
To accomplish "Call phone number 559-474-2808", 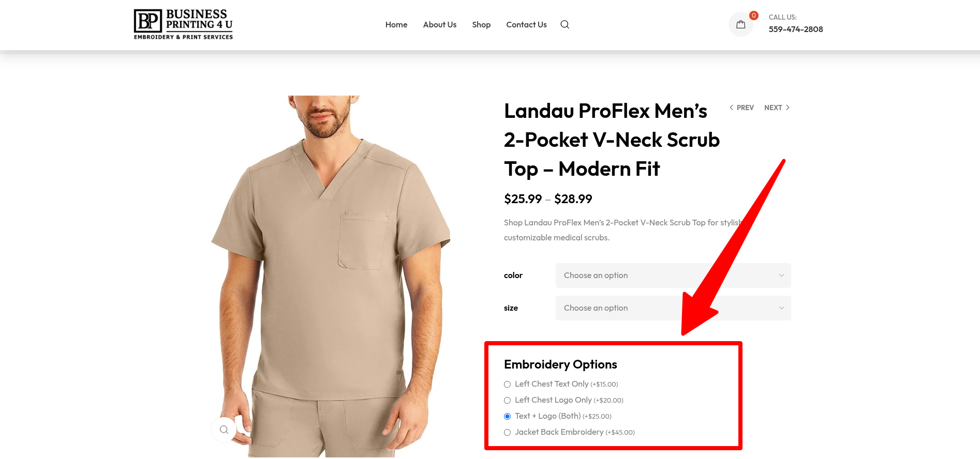I will point(796,29).
